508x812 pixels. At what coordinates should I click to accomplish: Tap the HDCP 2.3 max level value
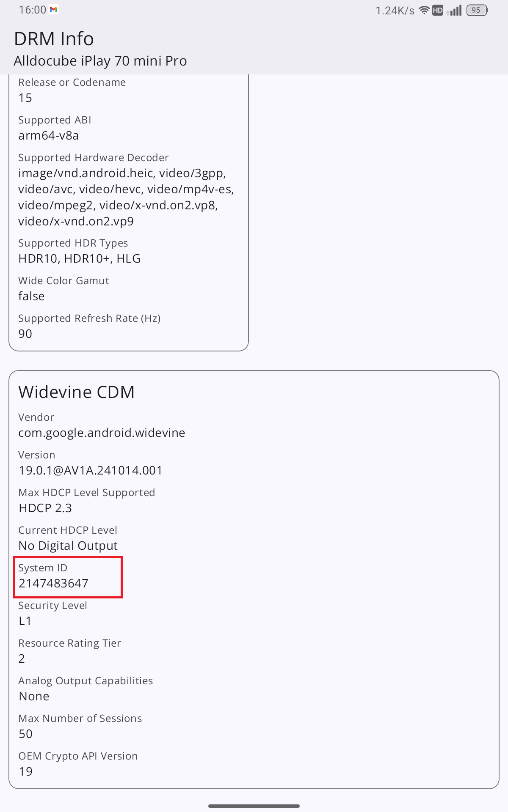click(x=45, y=508)
